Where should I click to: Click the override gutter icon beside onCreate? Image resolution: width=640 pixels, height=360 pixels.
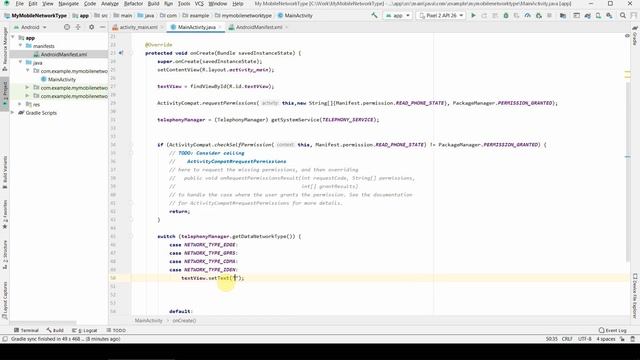121,53
